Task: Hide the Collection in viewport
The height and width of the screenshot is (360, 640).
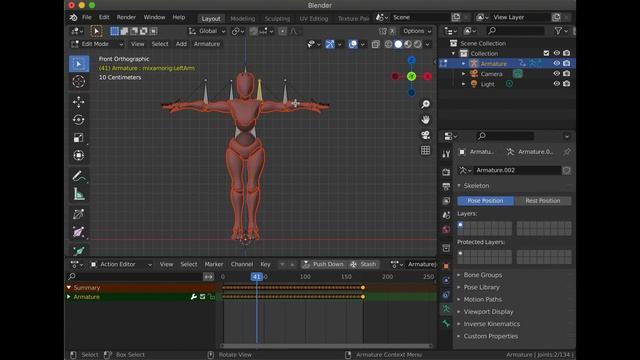Action: (556, 53)
